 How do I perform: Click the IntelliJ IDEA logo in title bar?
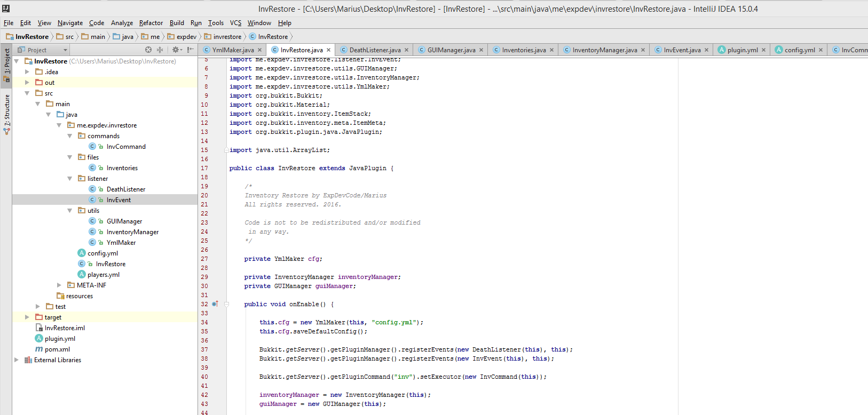(6, 9)
